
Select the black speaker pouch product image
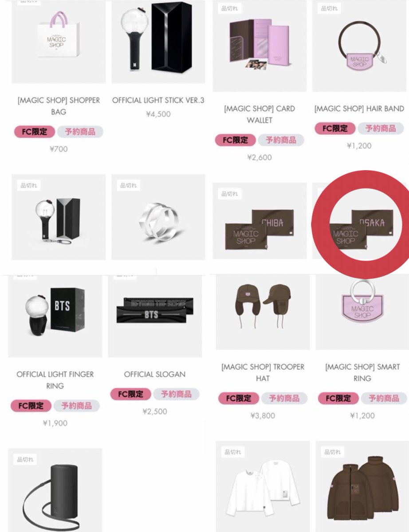coord(55,490)
